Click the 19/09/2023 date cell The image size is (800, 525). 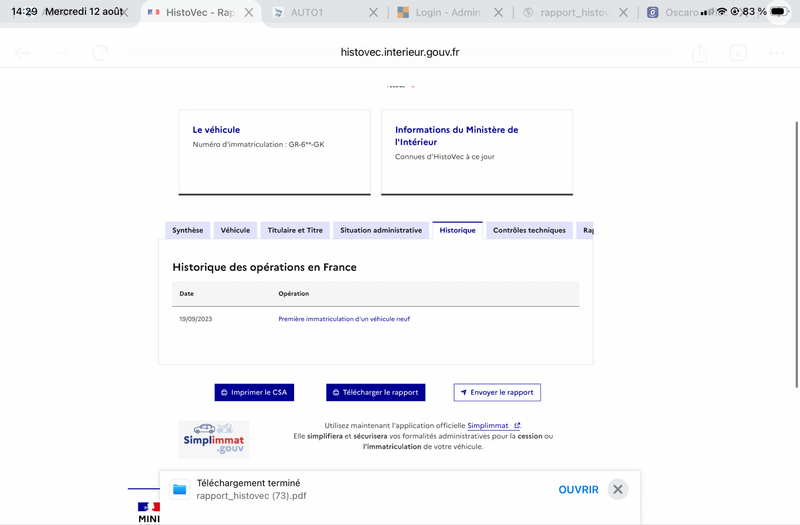coord(196,319)
